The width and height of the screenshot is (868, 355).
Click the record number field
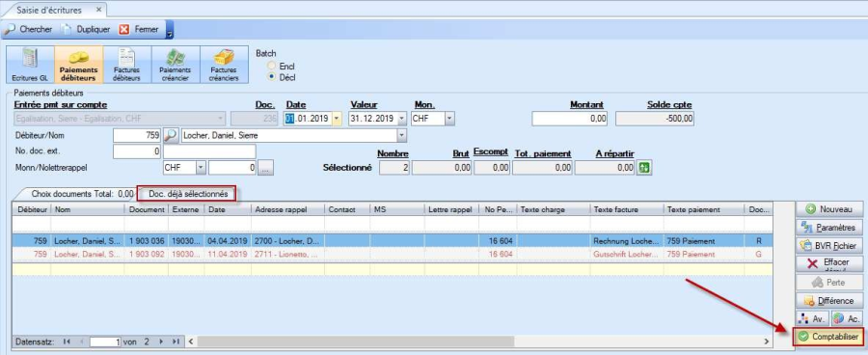[x=105, y=342]
